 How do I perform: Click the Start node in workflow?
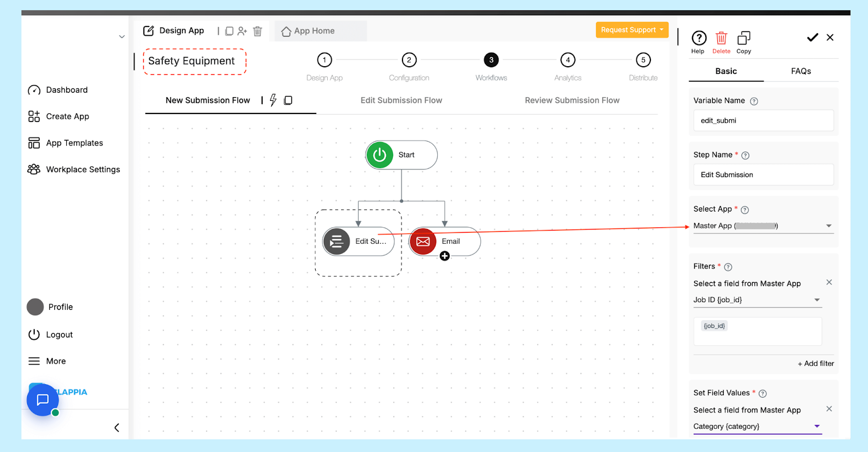coord(401,155)
